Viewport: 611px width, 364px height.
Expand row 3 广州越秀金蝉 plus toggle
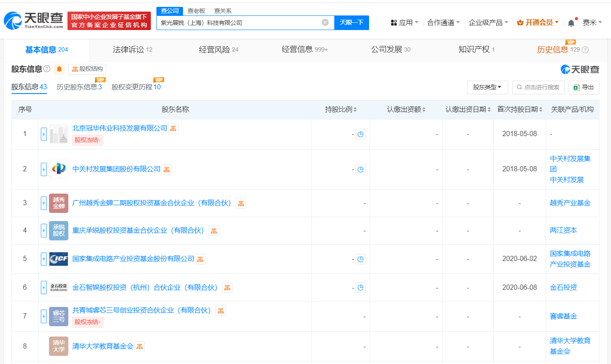pos(44,203)
